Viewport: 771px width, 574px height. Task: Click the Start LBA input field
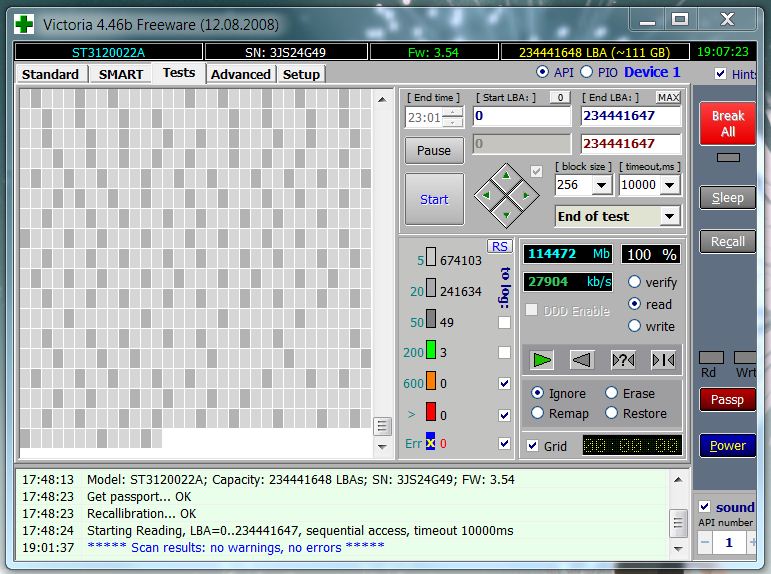521,116
